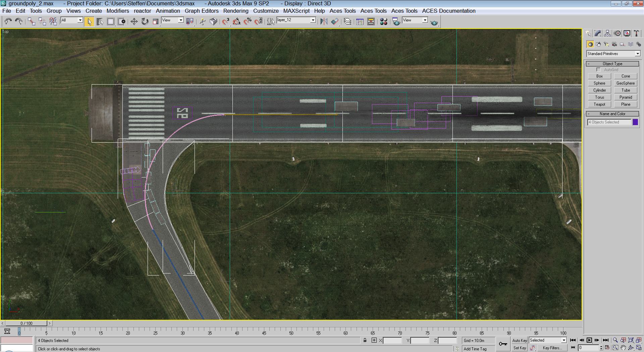Open the Hierarchy panel
644x352 pixels.
[x=607, y=33]
